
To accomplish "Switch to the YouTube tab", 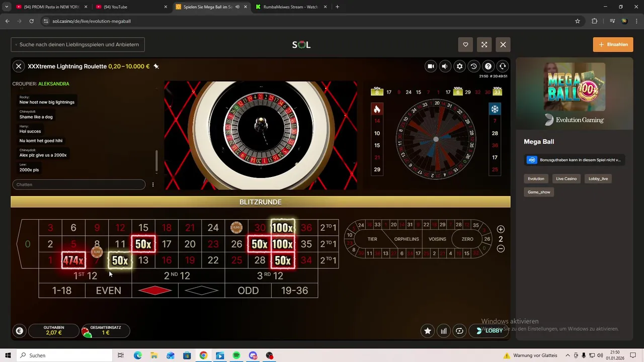I will tap(131, 7).
